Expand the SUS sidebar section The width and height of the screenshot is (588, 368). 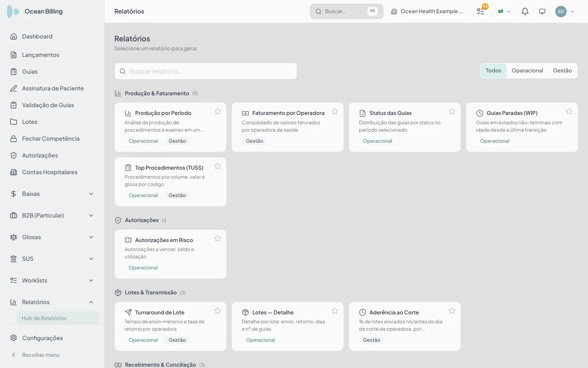(52, 259)
